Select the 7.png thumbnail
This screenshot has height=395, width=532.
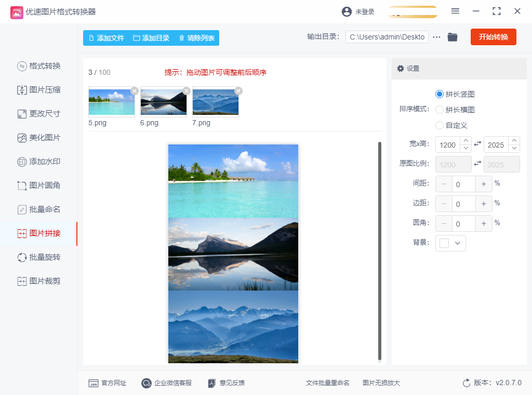click(x=216, y=102)
